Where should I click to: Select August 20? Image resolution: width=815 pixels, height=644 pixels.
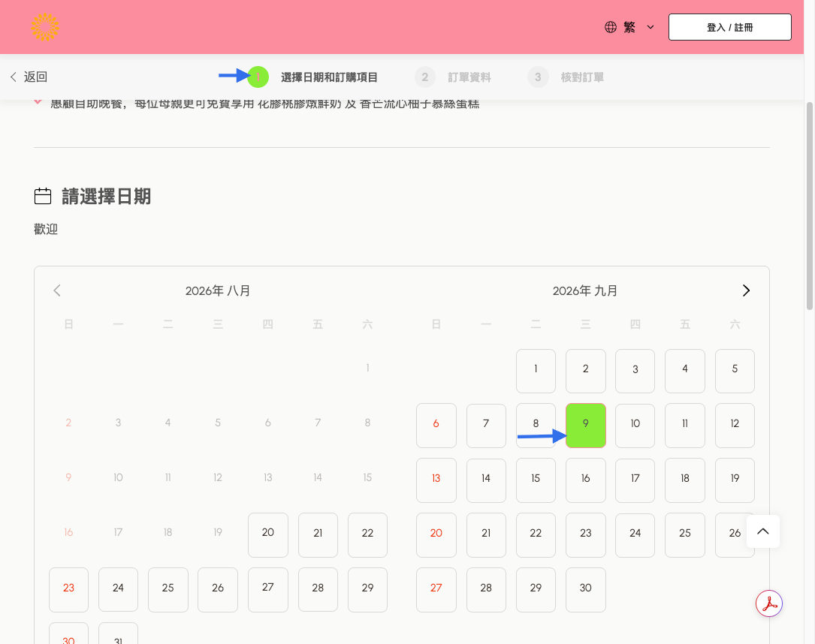(x=268, y=535)
